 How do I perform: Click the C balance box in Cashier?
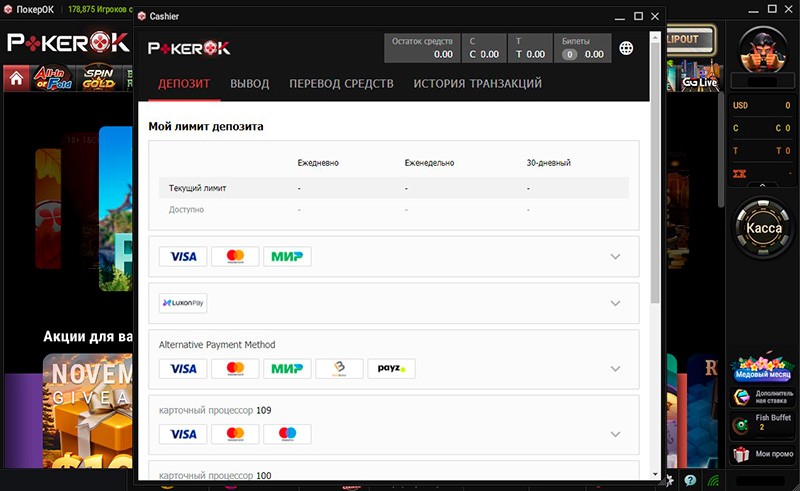click(484, 48)
